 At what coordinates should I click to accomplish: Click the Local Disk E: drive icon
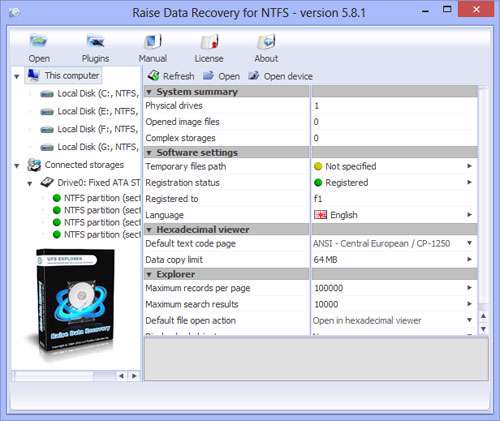[47, 112]
